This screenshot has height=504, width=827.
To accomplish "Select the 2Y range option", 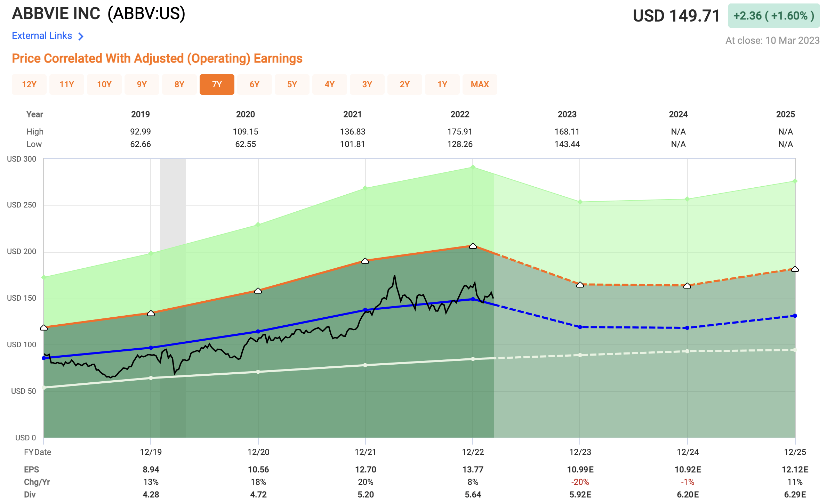I will [404, 84].
